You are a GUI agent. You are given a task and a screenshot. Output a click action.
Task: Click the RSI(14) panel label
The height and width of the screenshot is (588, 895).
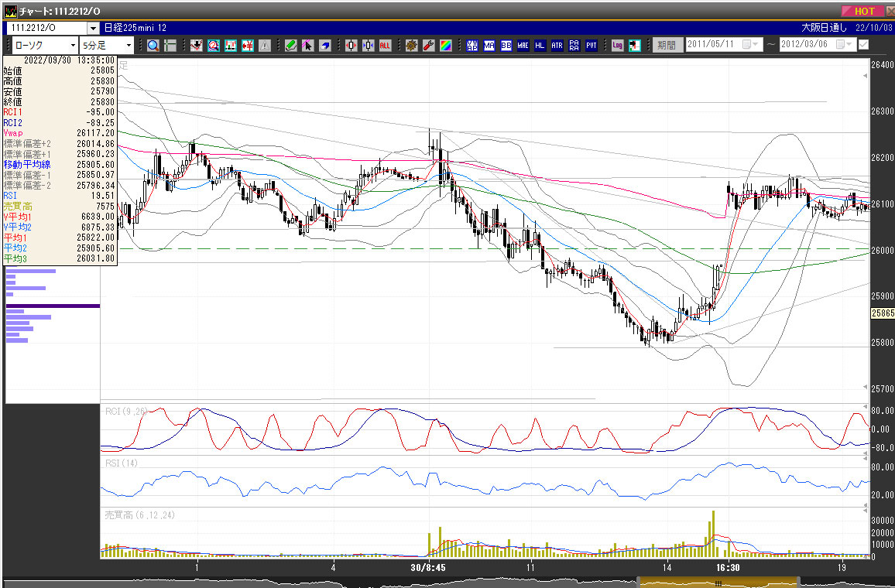122,463
